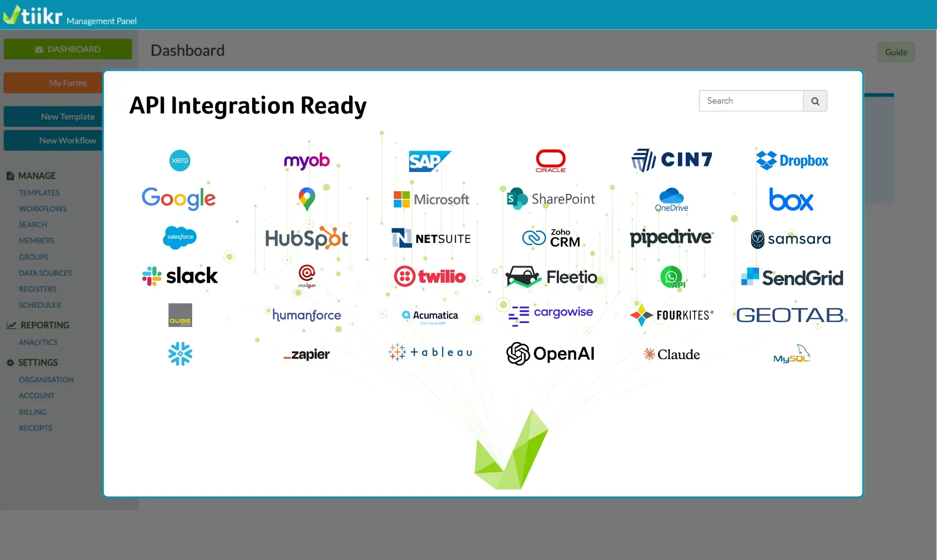Open the Humanforce logo
This screenshot has height=560, width=937.
pos(307,315)
